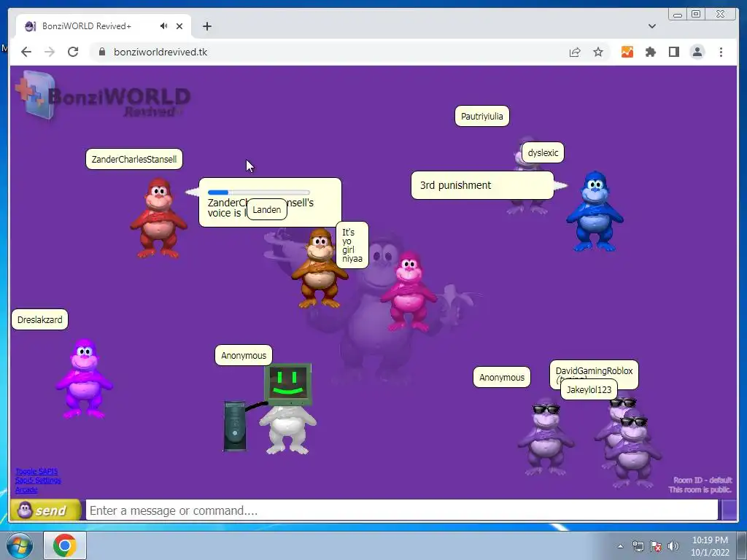Click the dyslexic name tag
747x560 pixels.
[543, 153]
